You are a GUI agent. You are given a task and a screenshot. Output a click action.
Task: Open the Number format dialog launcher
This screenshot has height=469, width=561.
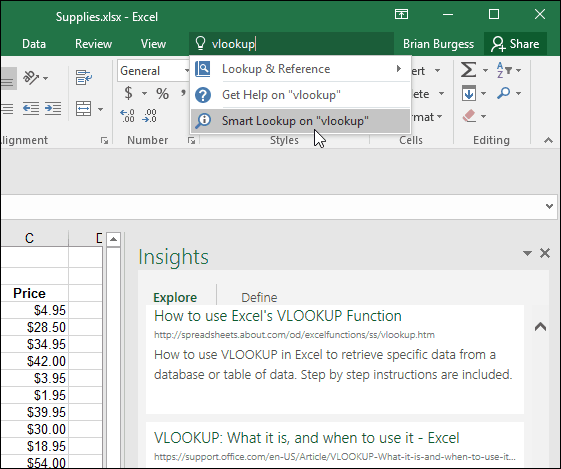coord(191,141)
